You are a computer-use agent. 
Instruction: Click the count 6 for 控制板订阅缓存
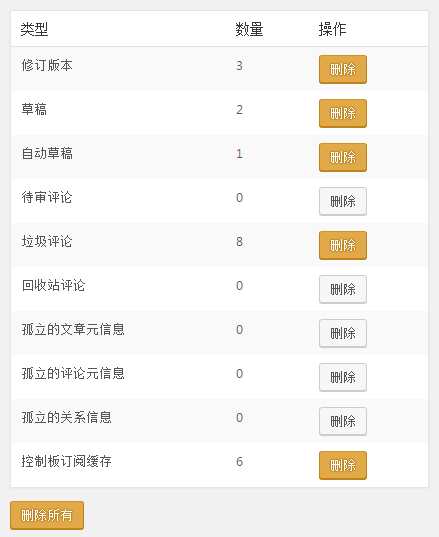(239, 461)
